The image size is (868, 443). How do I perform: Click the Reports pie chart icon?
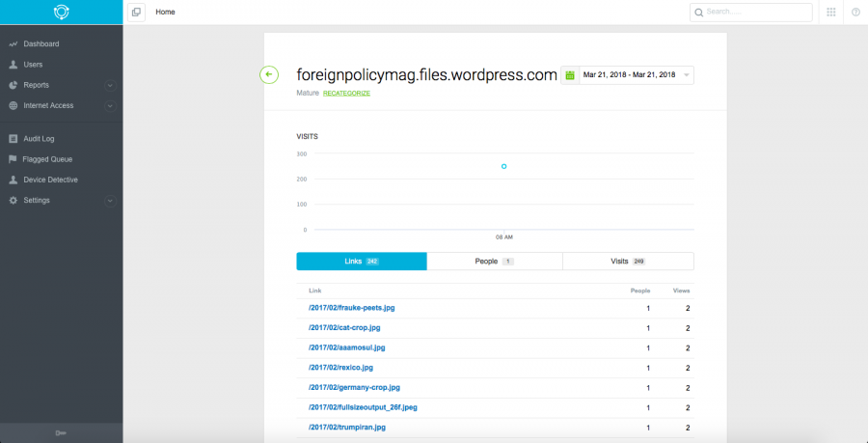[14, 85]
